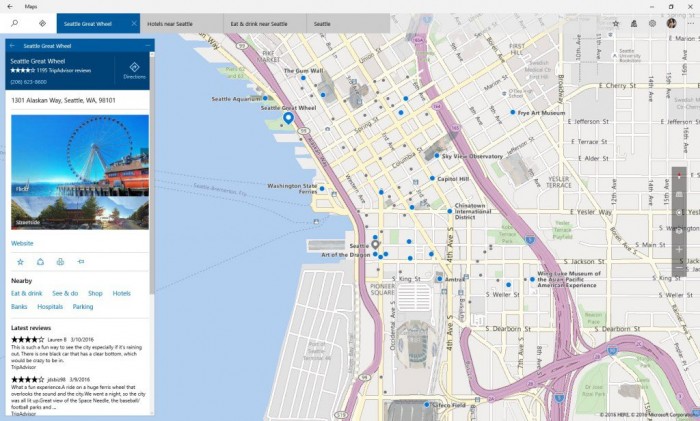Click the place panel vertical scrollbar
Viewport: 700px width, 421px height.
click(152, 200)
